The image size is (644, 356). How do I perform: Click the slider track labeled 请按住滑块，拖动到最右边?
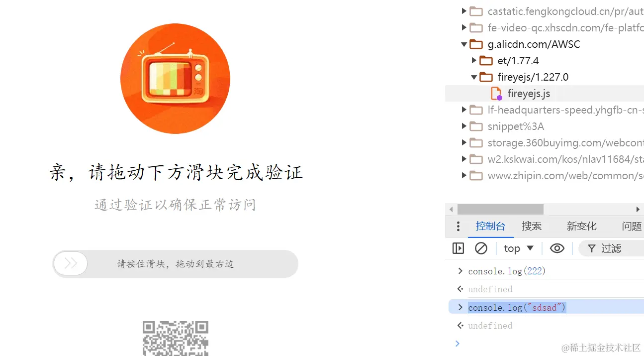pyautogui.click(x=176, y=263)
